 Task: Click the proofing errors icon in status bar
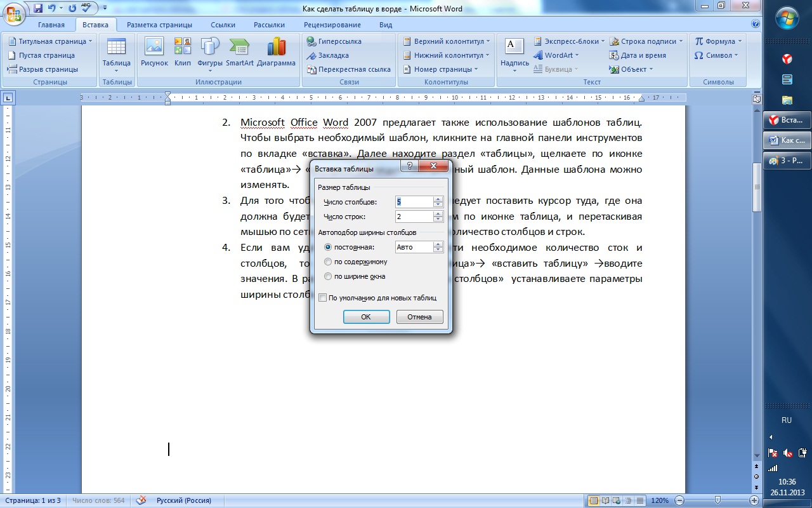coord(141,500)
